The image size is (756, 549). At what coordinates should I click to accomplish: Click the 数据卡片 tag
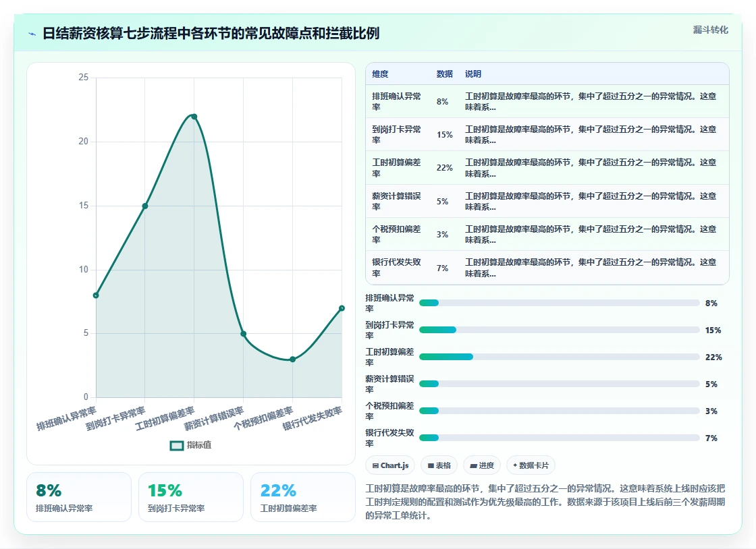coord(531,465)
